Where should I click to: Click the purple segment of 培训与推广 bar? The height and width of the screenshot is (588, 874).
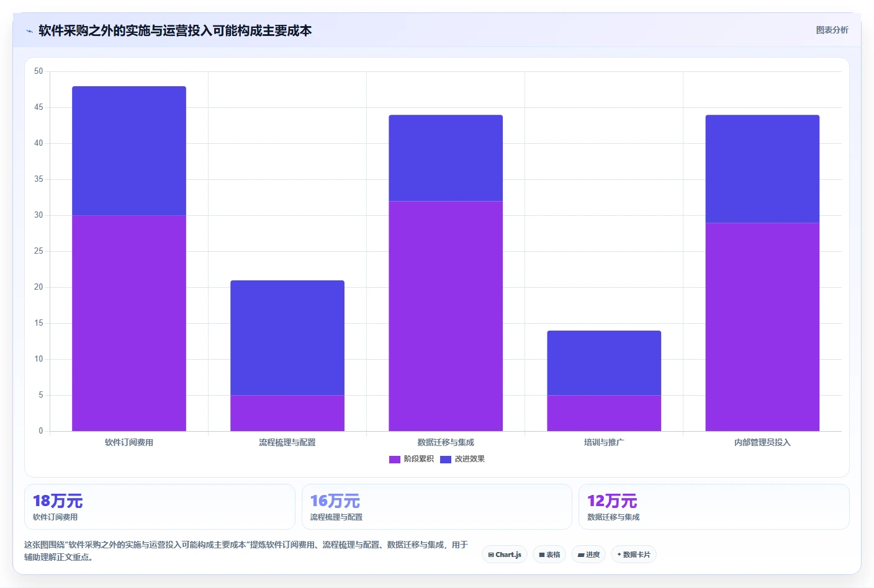click(604, 413)
